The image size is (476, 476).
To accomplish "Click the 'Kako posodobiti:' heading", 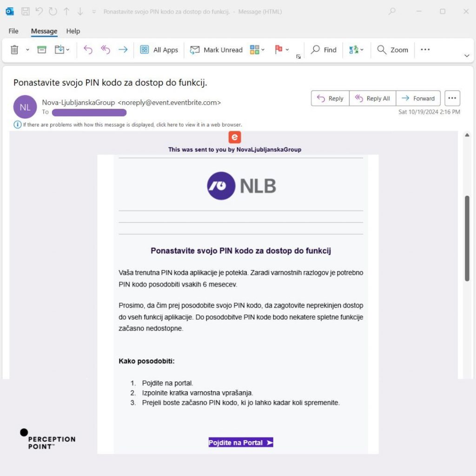I will (146, 361).
